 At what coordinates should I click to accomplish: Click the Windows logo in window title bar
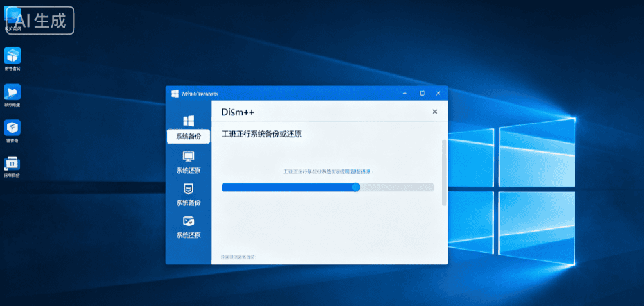pyautogui.click(x=175, y=94)
